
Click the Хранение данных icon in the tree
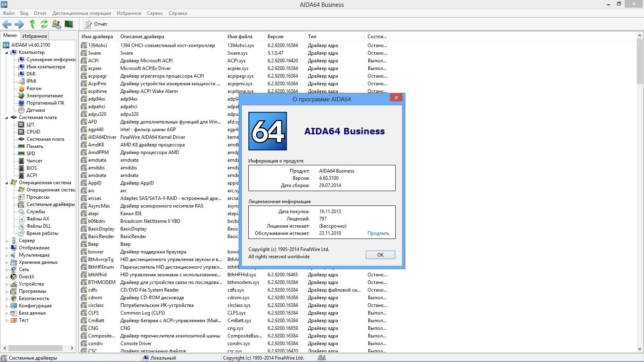tap(14, 262)
